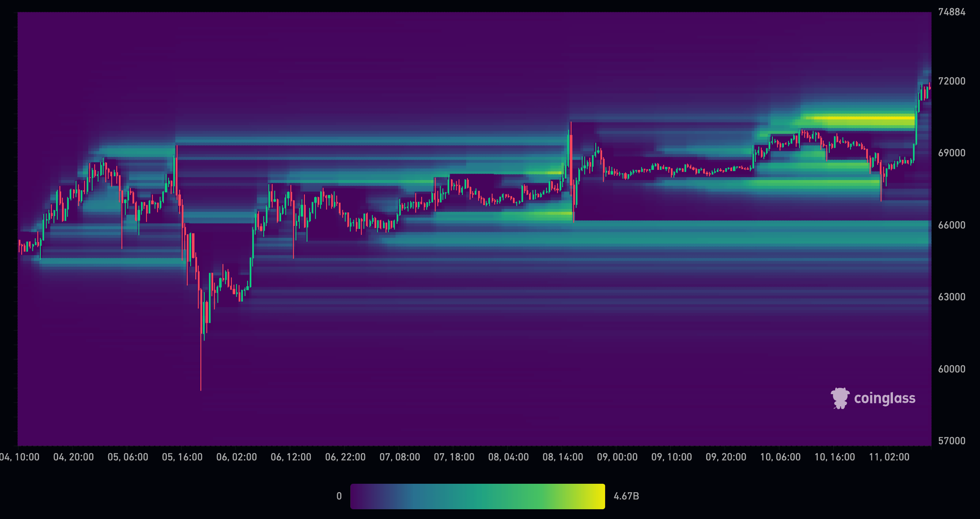Screen dimensions: 980x519
Task: Click the latest candle near 72000
Action: [929, 86]
